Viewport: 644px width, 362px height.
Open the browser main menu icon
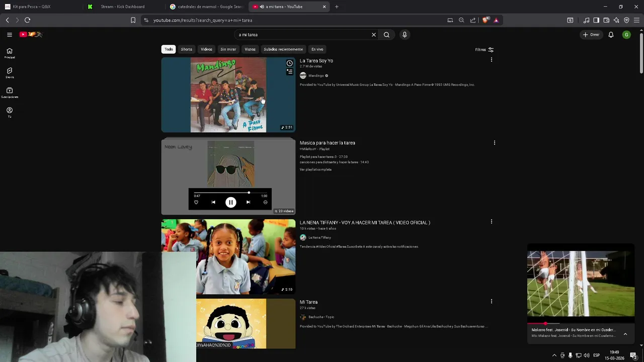636,20
